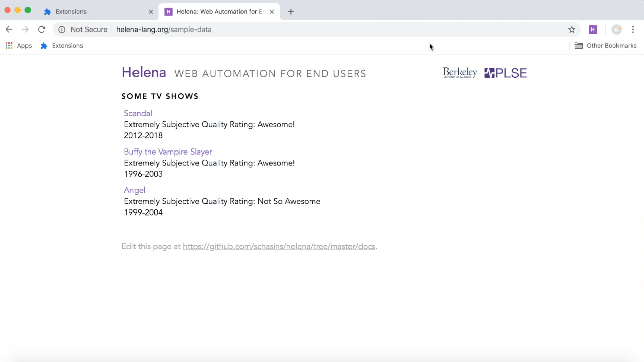Viewport: 644px width, 362px height.
Task: Open the Buffy the Vampire Slayer link
Action: click(x=168, y=152)
